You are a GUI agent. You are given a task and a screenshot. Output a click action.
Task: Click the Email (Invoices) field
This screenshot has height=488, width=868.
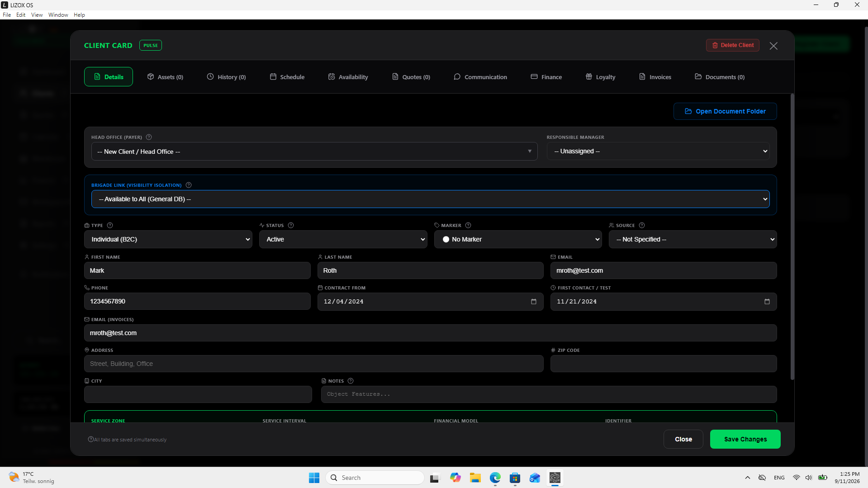pos(431,333)
